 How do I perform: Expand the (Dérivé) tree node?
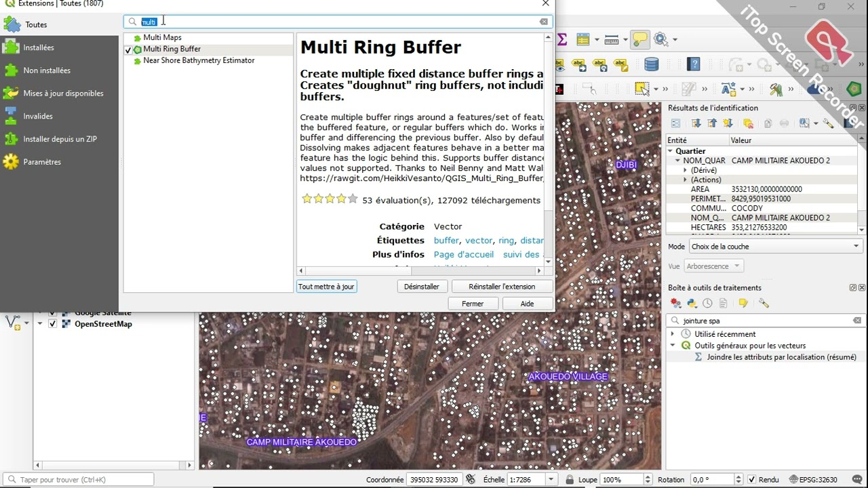click(685, 170)
